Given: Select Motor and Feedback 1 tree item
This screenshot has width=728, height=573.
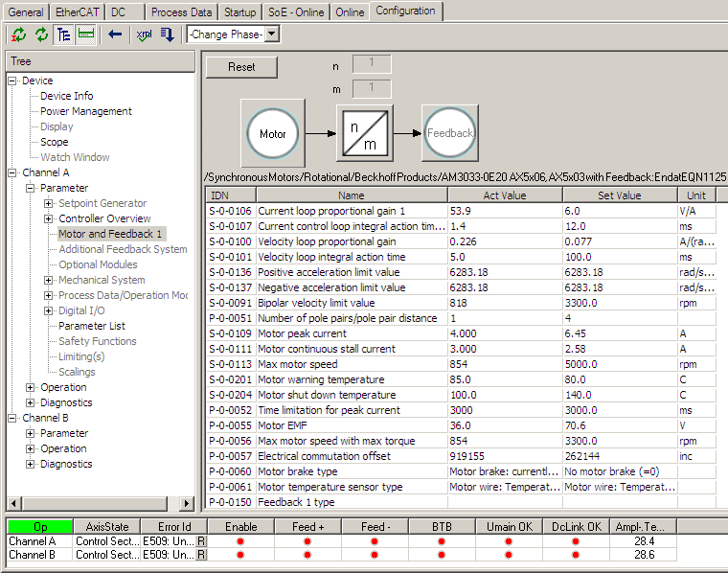Looking at the screenshot, I should (x=110, y=234).
